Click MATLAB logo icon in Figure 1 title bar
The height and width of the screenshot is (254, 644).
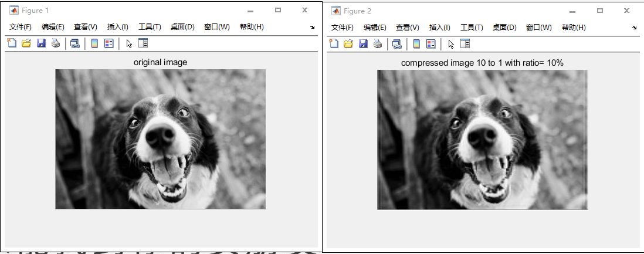(x=14, y=11)
